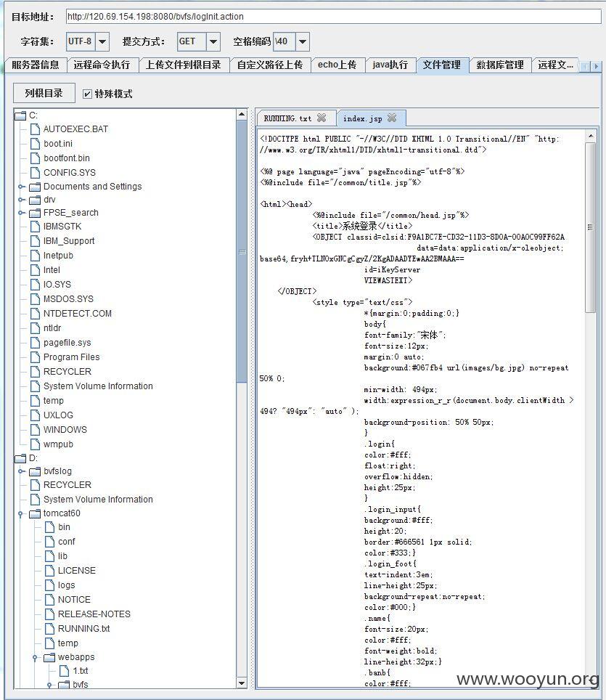This screenshot has width=606, height=700.
Task: Click the CONFIG.SYS file icon
Action: (x=35, y=173)
